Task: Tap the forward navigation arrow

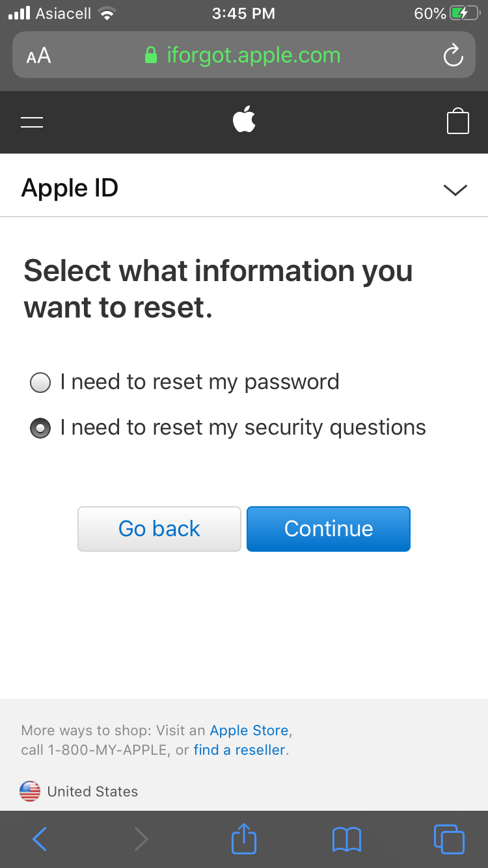Action: pos(141,839)
